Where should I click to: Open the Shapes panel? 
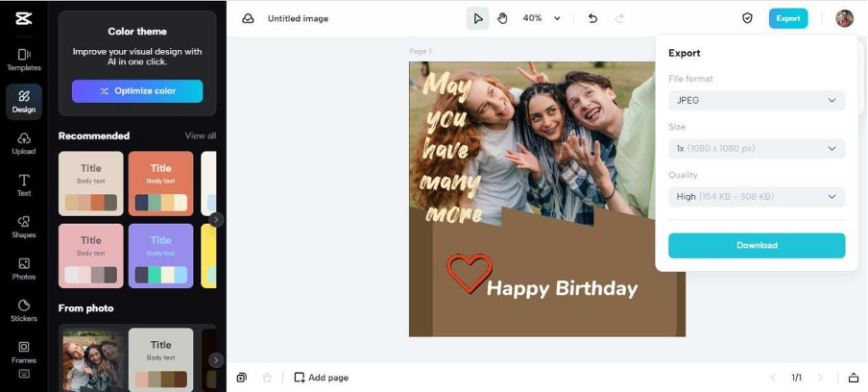click(x=24, y=227)
